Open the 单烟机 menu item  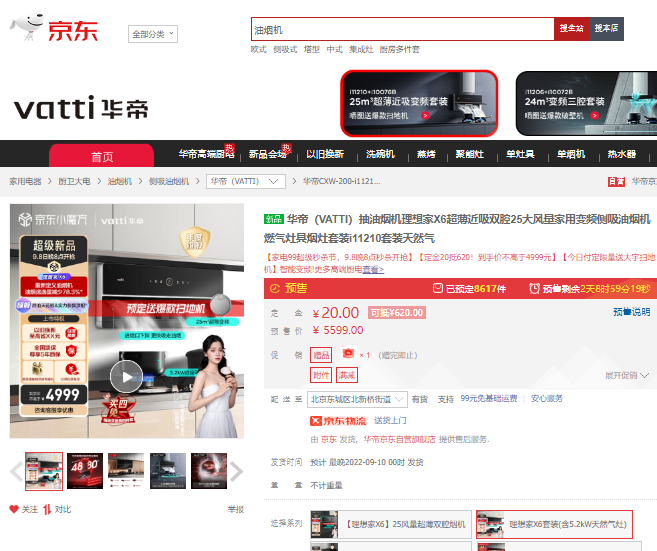coord(571,154)
